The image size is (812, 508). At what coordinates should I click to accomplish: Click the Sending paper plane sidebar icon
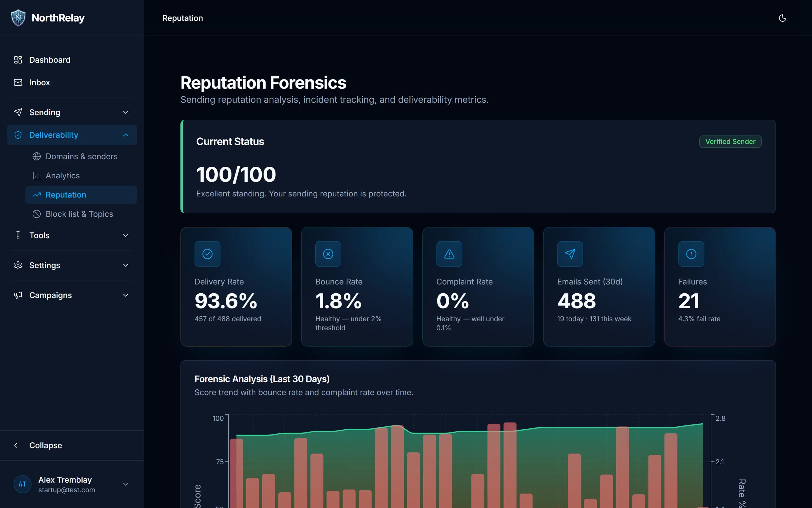[18, 112]
